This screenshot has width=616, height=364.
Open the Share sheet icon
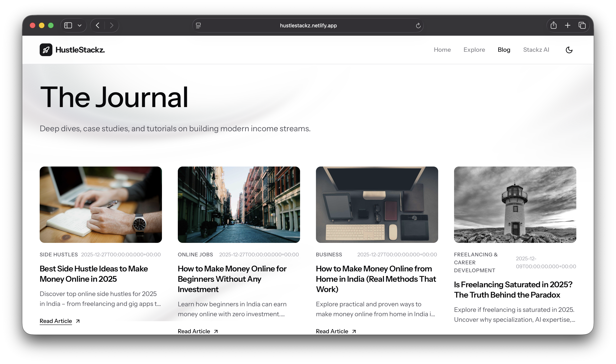[x=553, y=26]
